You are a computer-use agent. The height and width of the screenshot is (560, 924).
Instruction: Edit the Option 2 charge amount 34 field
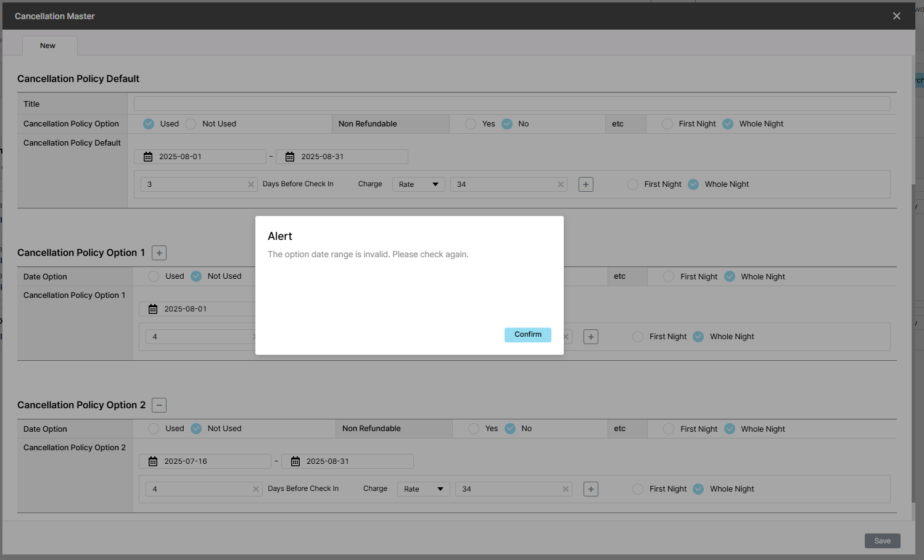pos(514,489)
